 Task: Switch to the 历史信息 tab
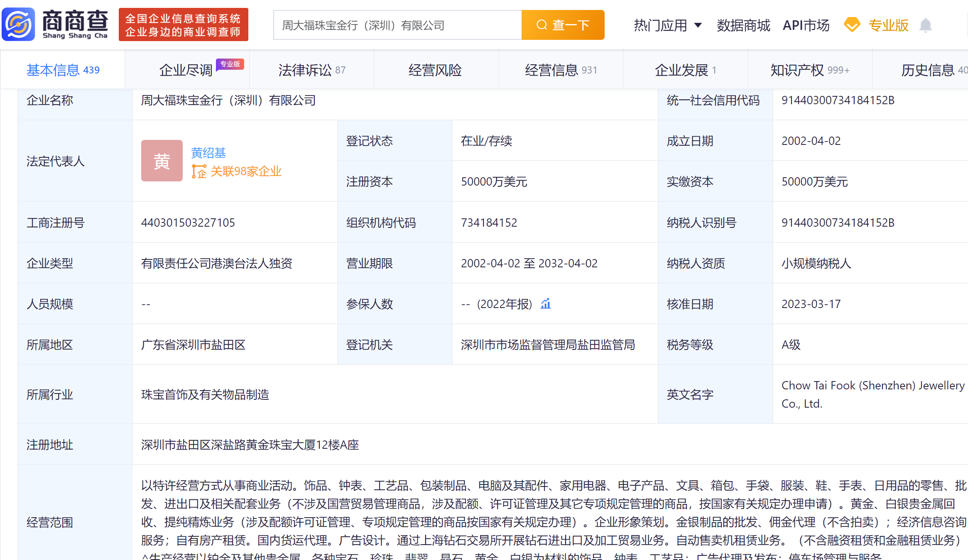[920, 70]
